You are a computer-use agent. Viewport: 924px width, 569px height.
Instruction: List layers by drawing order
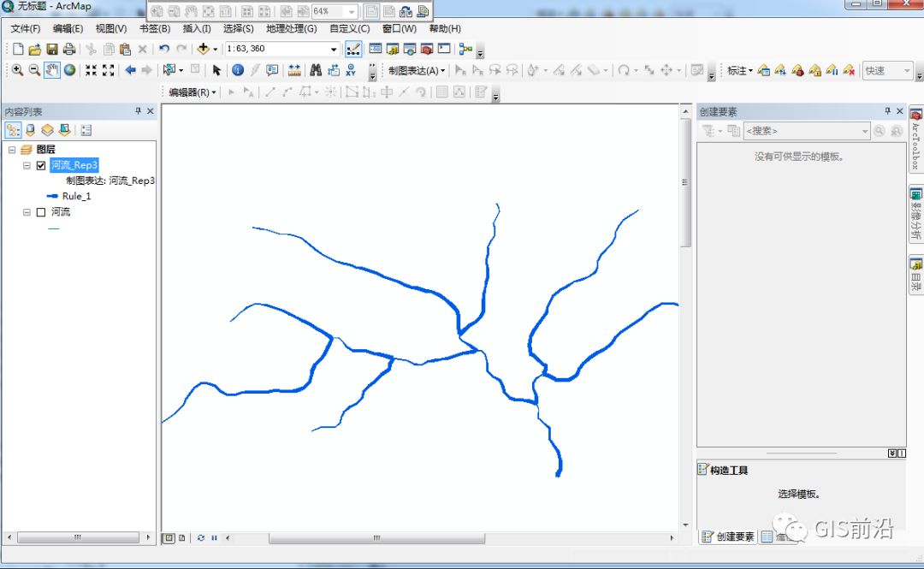pos(13,130)
